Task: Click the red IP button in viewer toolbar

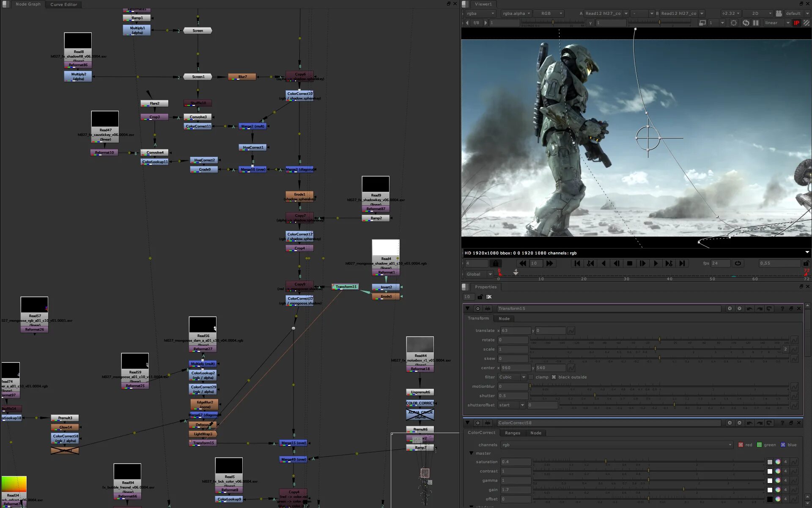Action: 796,23
